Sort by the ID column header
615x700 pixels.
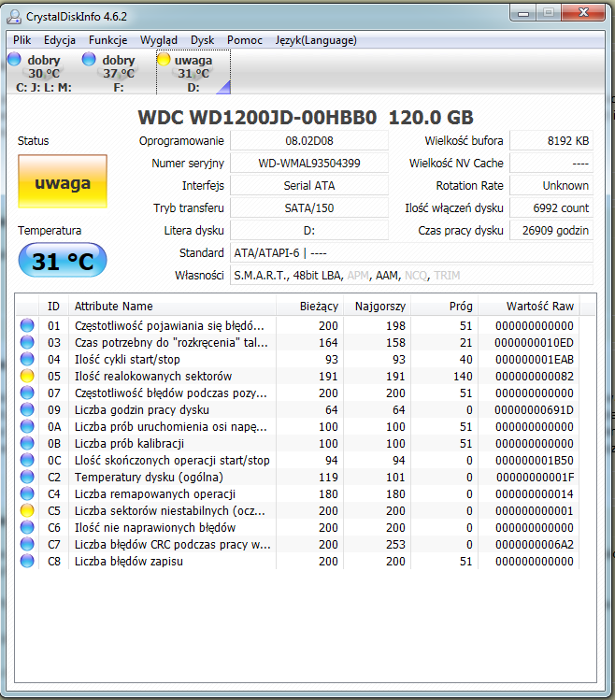coord(53,307)
